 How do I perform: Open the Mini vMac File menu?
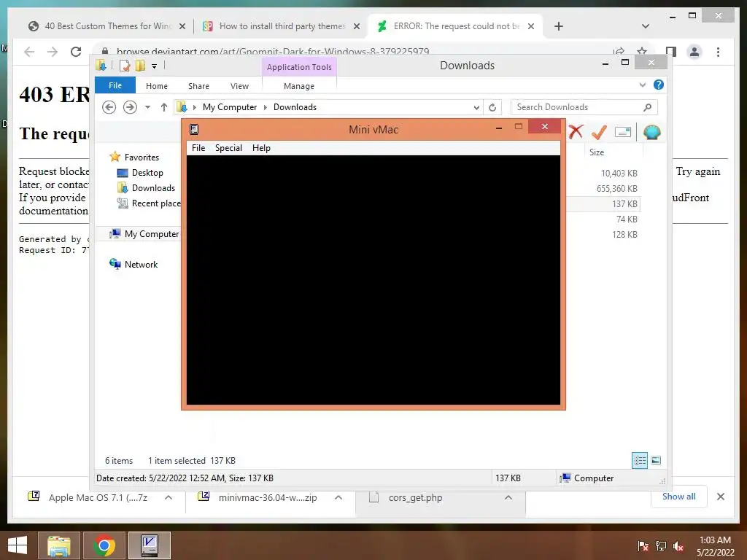[198, 148]
